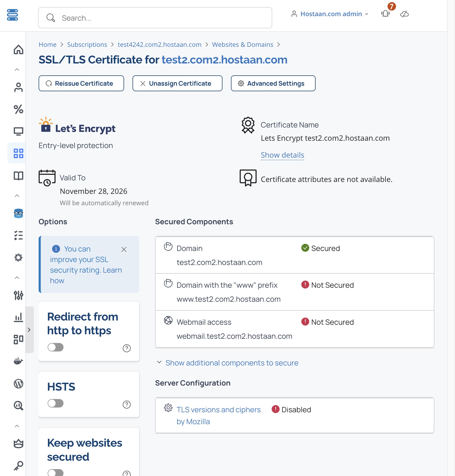This screenshot has width=455, height=476.
Task: Open Websites & Domains breadcrumb
Action: tap(243, 44)
